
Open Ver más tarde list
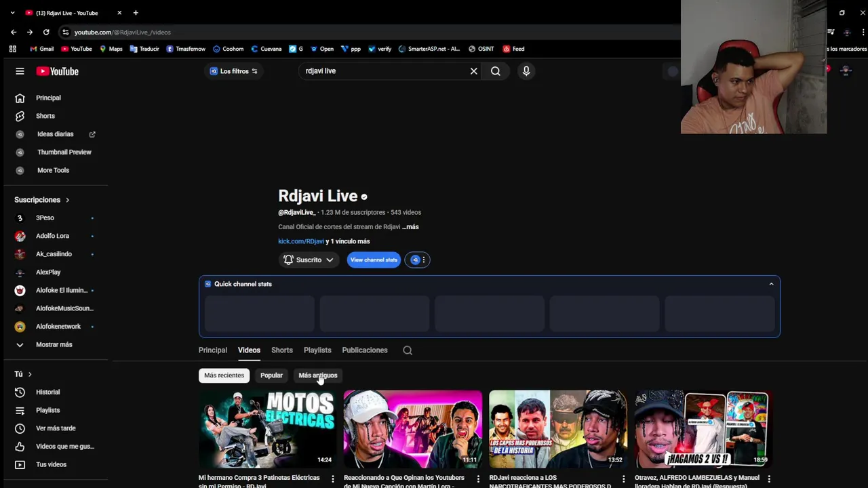56,428
